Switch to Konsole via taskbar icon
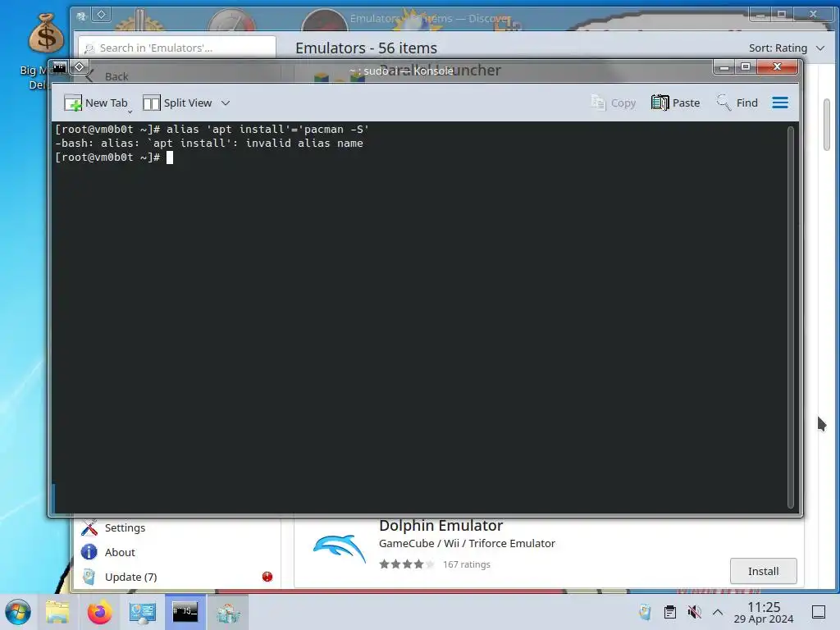The height and width of the screenshot is (630, 840). 185,612
